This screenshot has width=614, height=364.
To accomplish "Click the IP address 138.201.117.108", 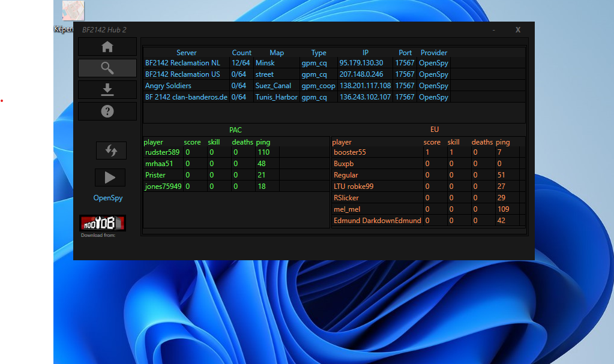I will tap(365, 85).
